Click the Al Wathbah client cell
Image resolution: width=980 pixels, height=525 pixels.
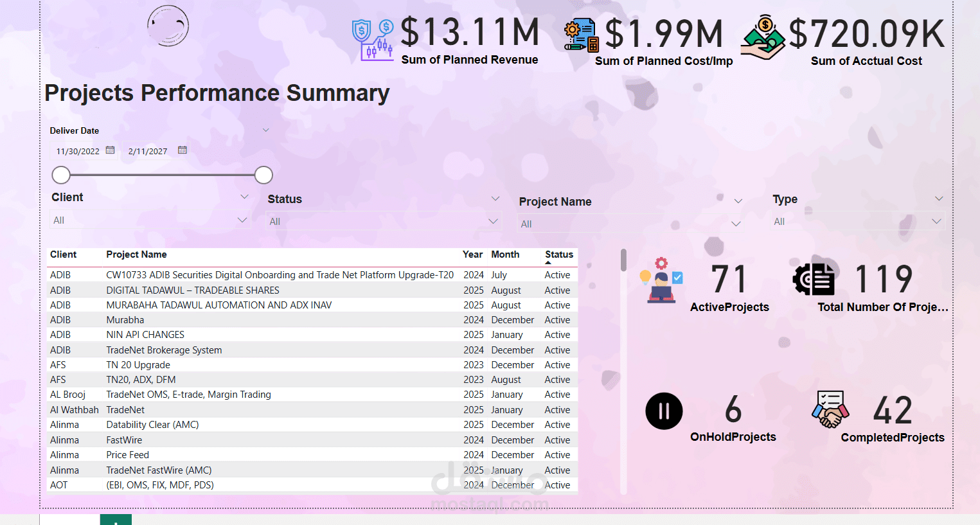point(75,410)
